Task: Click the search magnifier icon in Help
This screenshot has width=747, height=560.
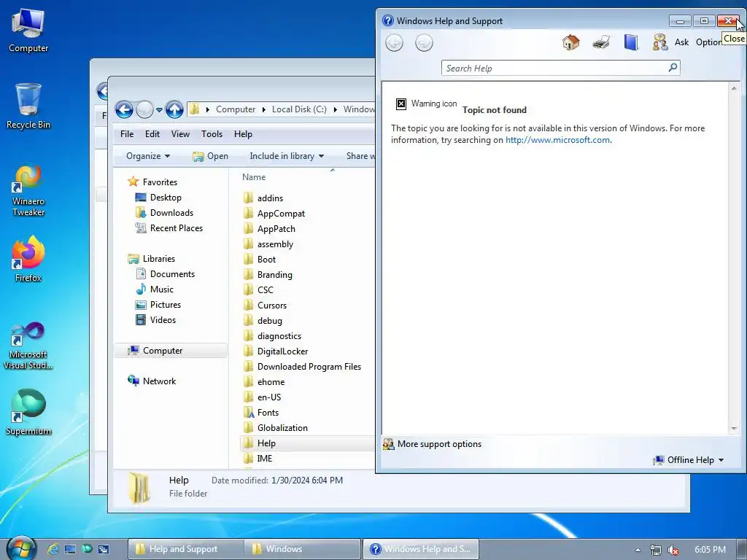Action: click(x=673, y=68)
